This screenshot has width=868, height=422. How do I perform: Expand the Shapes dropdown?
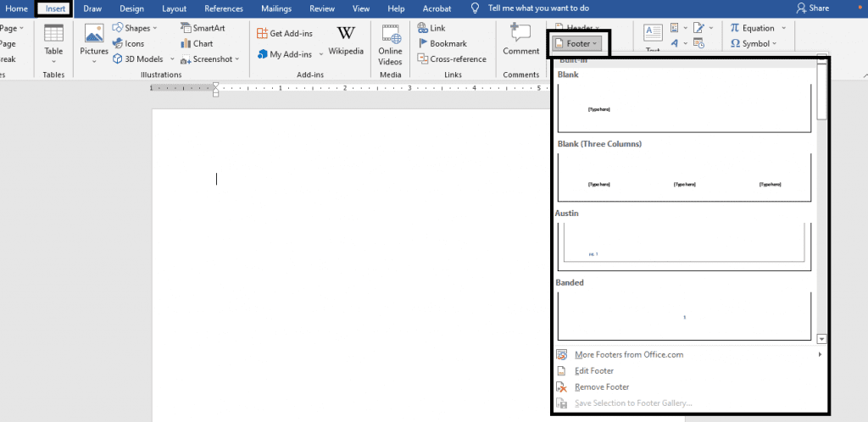pyautogui.click(x=155, y=28)
